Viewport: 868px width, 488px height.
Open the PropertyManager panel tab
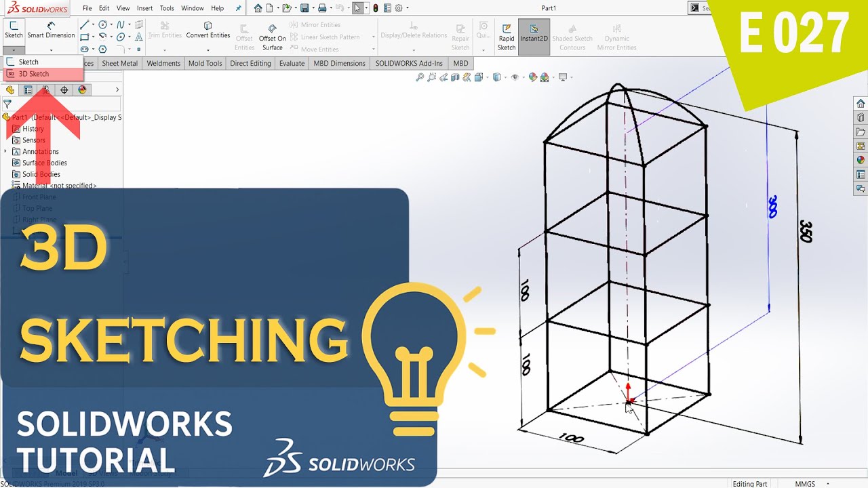tap(28, 89)
